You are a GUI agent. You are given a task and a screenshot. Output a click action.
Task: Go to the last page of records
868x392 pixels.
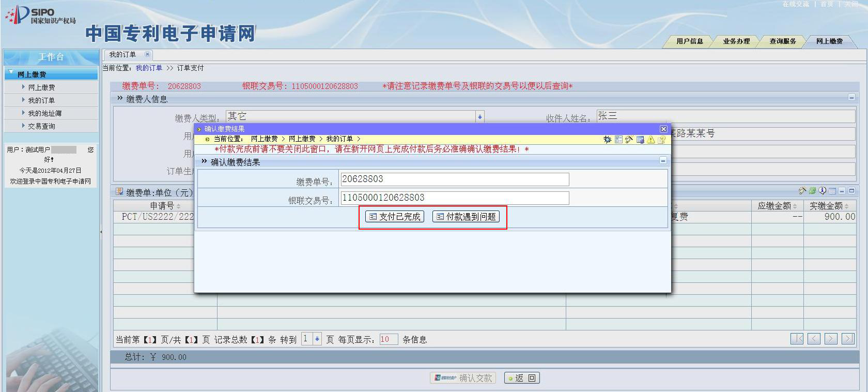[x=848, y=339]
